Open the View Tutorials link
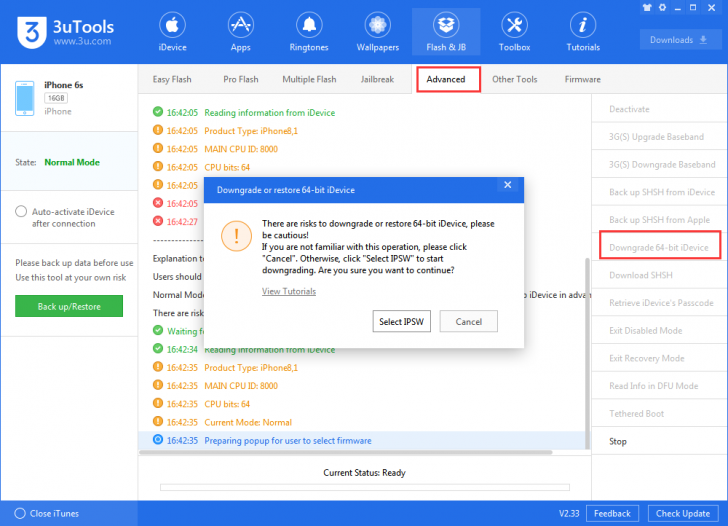The width and height of the screenshot is (728, 526). coord(289,291)
